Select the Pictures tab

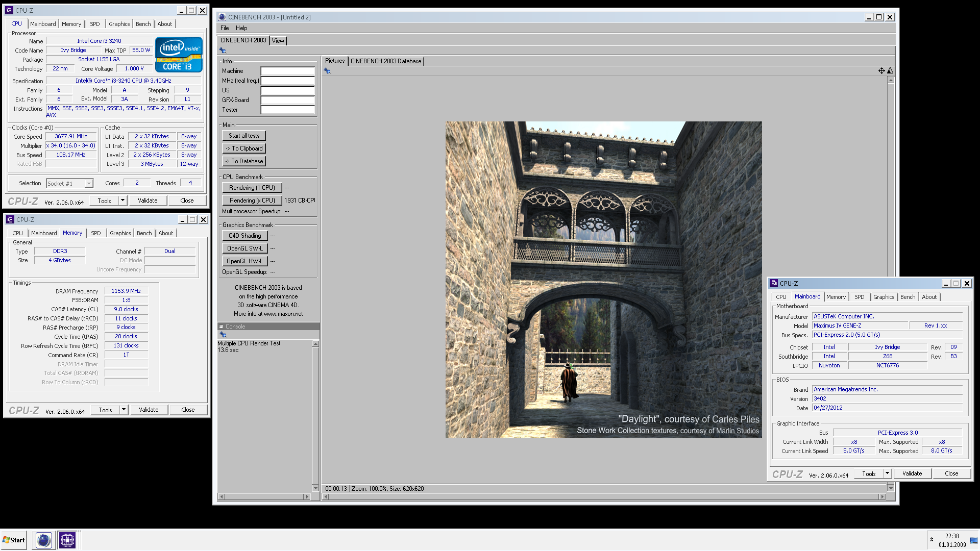335,61
